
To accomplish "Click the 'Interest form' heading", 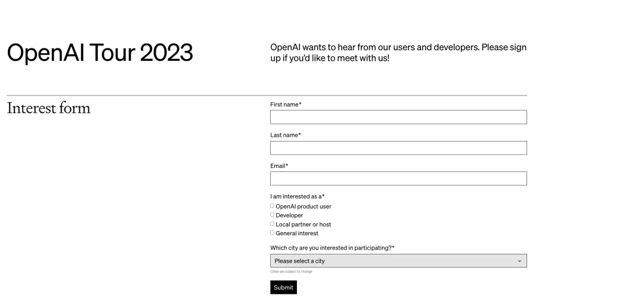I will point(48,109).
